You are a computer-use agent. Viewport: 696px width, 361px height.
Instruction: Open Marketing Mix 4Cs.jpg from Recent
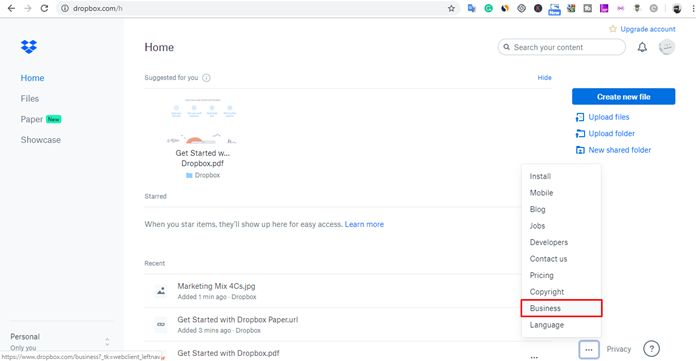(x=216, y=286)
